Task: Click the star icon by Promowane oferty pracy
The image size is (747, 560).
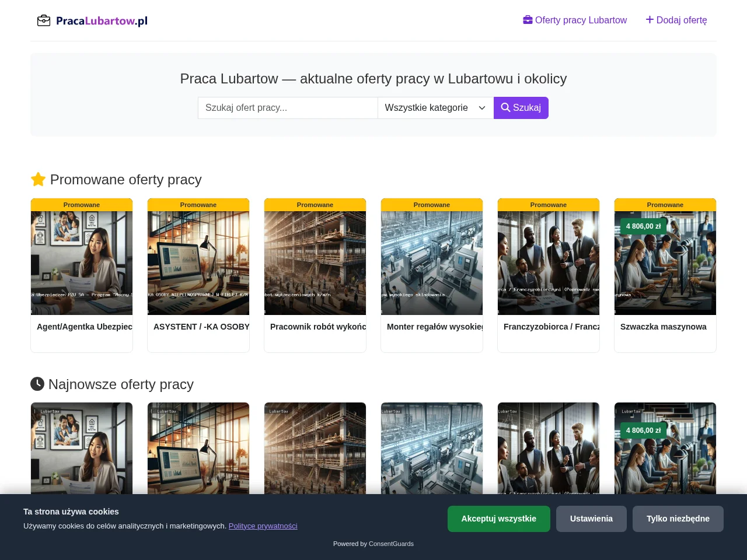Action: (38, 179)
